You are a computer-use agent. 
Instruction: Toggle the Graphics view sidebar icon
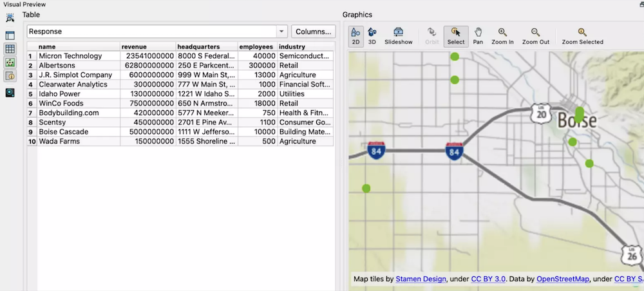[x=10, y=62]
